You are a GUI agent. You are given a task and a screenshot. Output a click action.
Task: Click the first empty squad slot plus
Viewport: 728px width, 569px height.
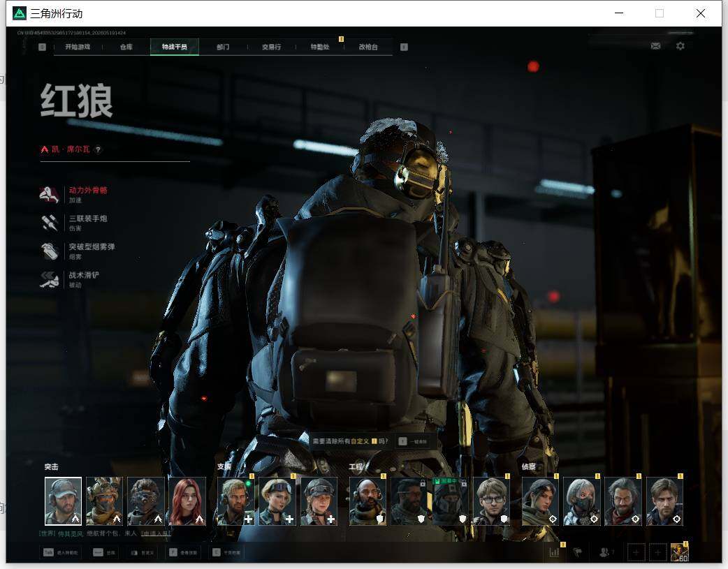coord(636,552)
